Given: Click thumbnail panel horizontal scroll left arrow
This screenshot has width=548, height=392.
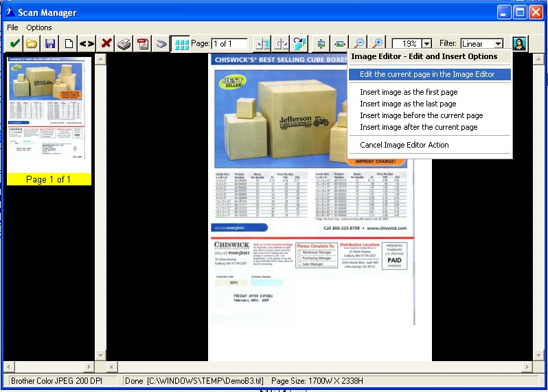Looking at the screenshot, I should click(9, 367).
